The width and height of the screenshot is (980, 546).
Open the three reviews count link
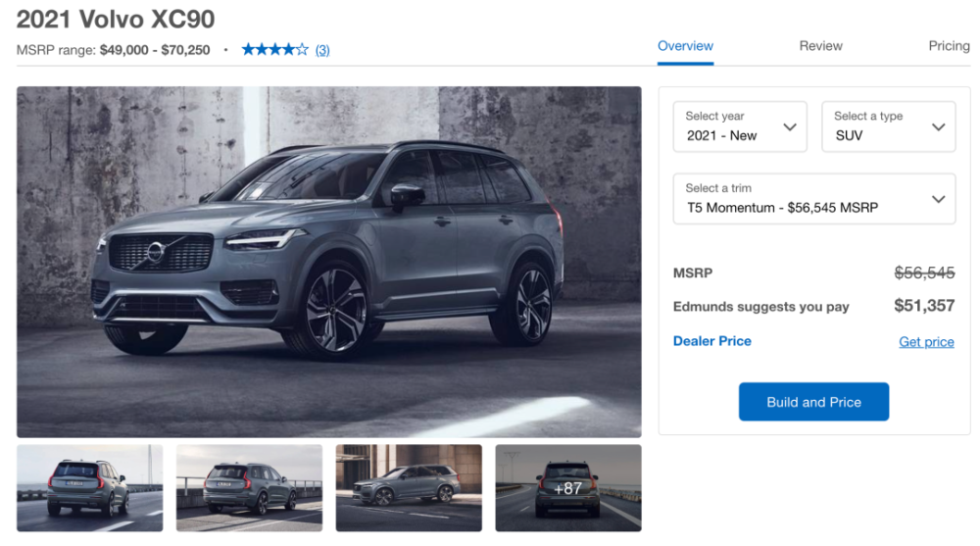coord(322,50)
